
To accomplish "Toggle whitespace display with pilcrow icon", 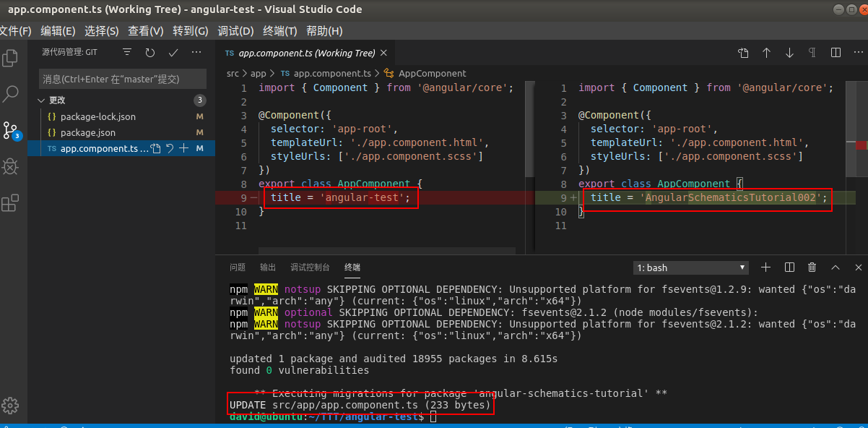I will click(x=812, y=53).
